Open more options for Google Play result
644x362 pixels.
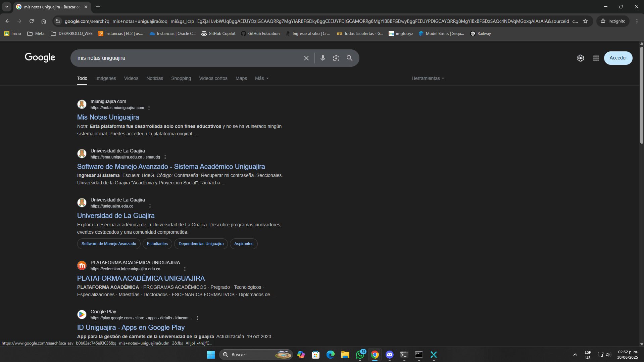coord(197,318)
